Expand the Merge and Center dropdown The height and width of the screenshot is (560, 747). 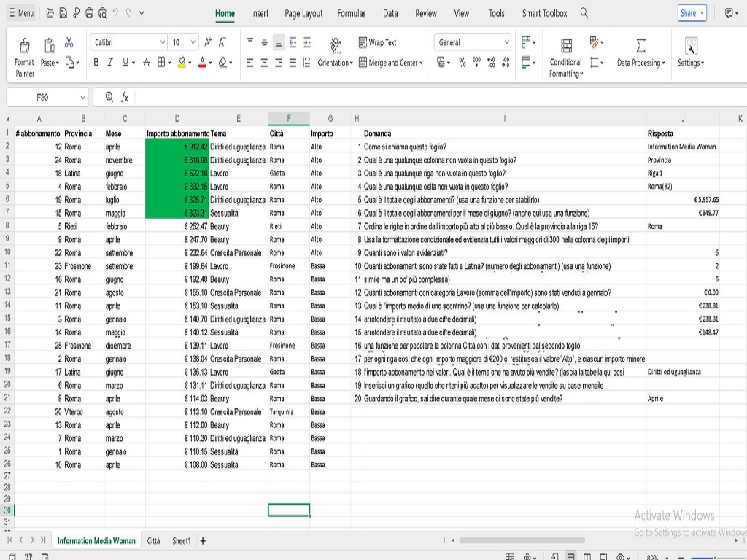coord(421,63)
